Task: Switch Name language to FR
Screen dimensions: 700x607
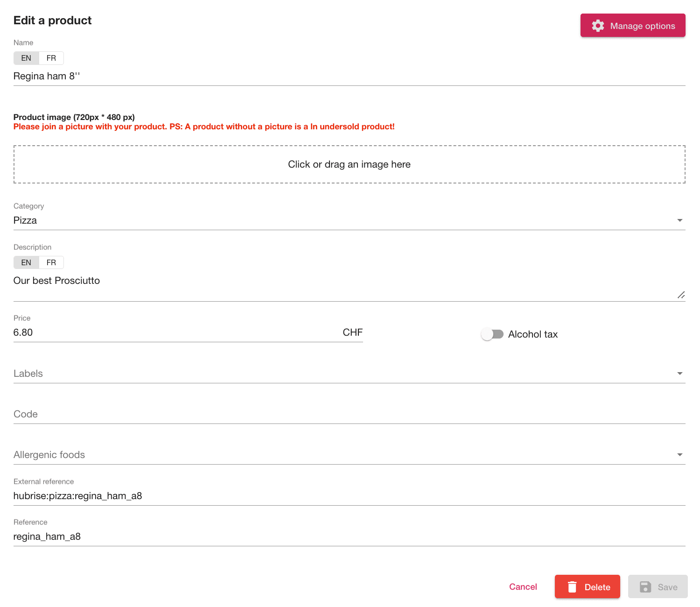Action: [51, 58]
